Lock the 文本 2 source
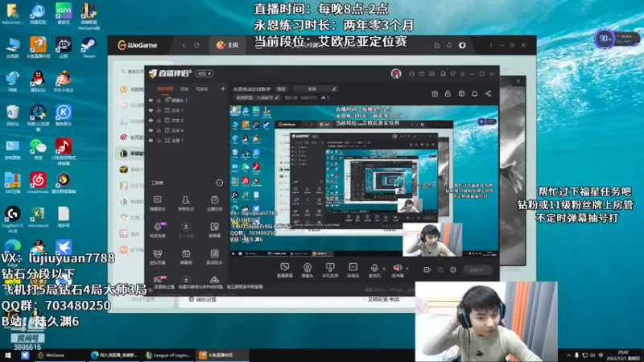The image size is (644, 362). click(x=159, y=120)
